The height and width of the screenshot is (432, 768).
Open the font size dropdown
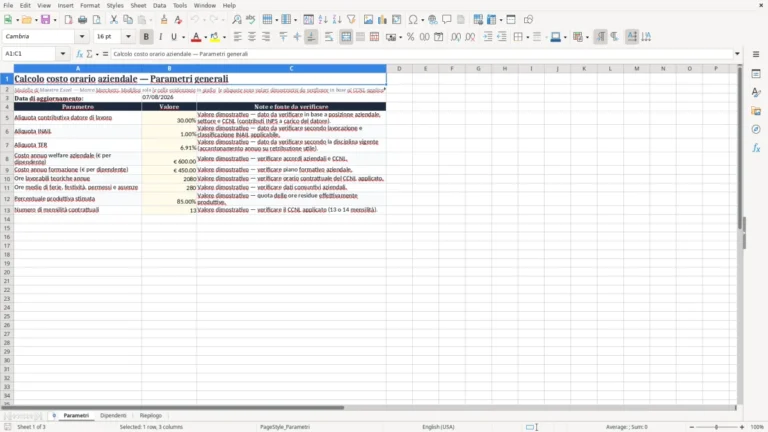click(x=128, y=36)
